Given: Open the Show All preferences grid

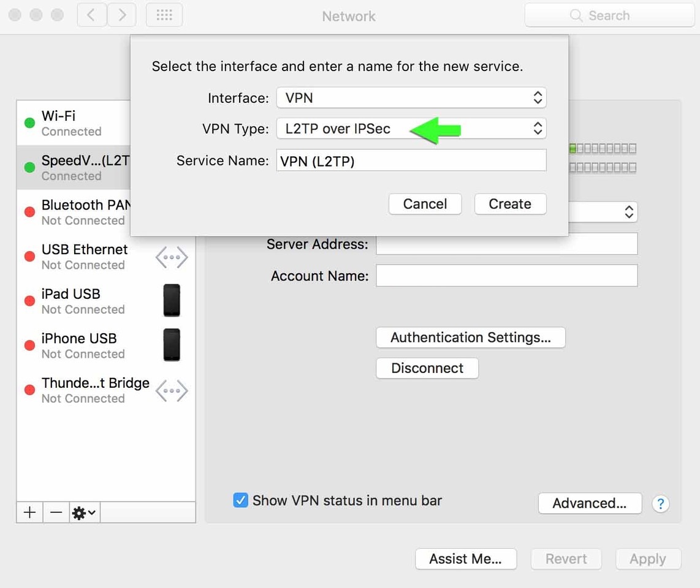Looking at the screenshot, I should point(164,16).
